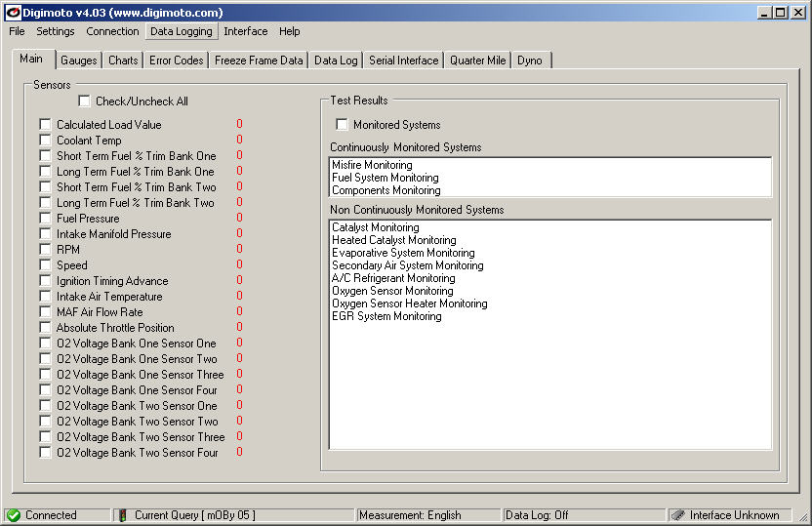Click the Interface Unknown status icon
812x526 pixels.
677,515
